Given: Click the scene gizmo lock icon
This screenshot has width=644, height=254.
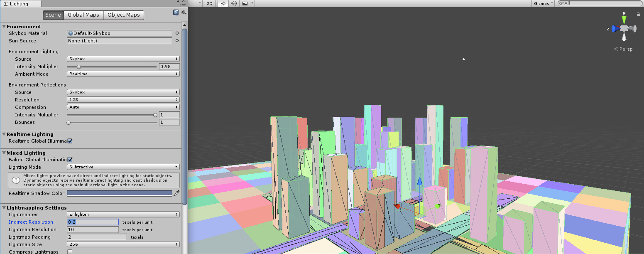Looking at the screenshot, I should coord(638,14).
